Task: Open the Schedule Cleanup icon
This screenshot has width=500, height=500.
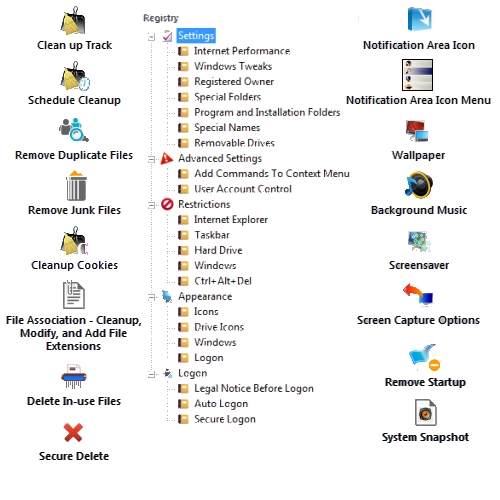Action: [75, 76]
